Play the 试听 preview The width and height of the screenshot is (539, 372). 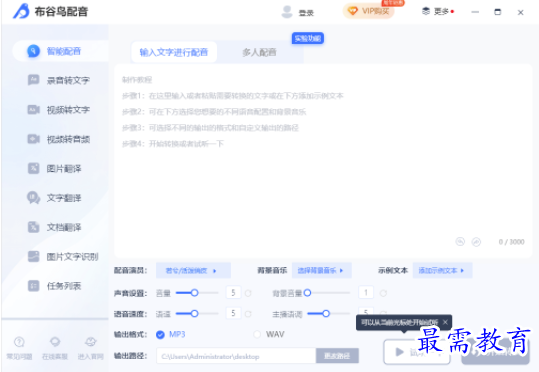click(x=417, y=352)
